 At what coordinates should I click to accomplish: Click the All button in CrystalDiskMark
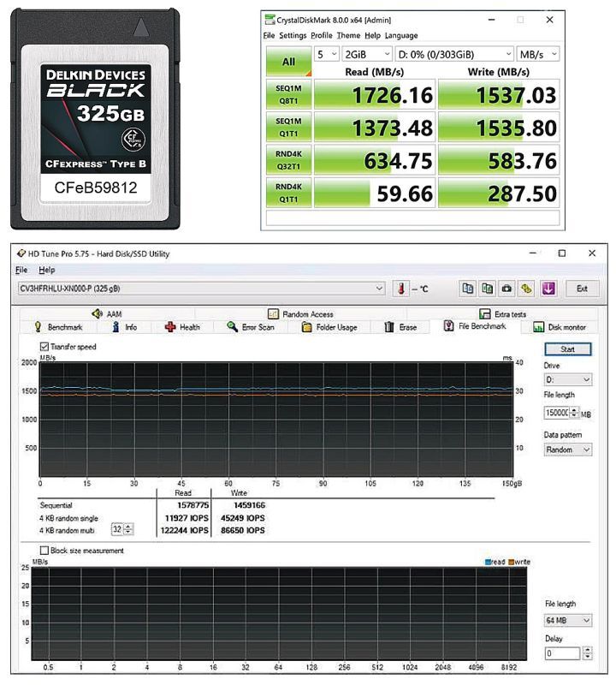coord(288,61)
